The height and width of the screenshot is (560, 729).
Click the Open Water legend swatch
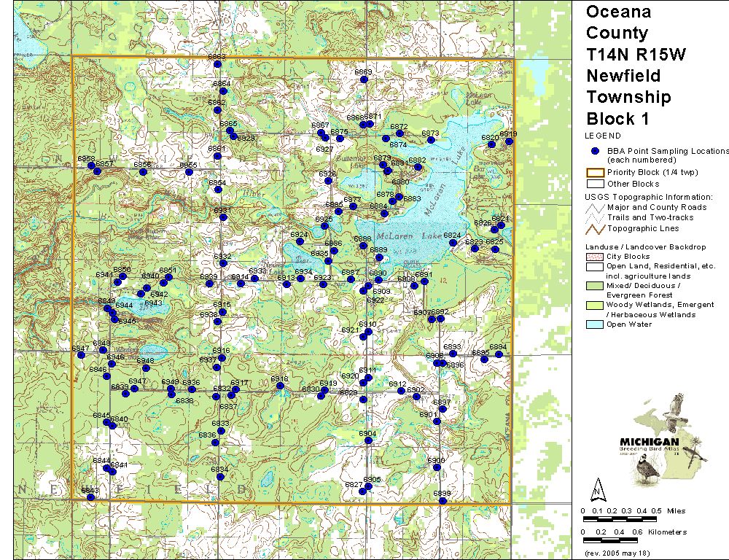595,324
